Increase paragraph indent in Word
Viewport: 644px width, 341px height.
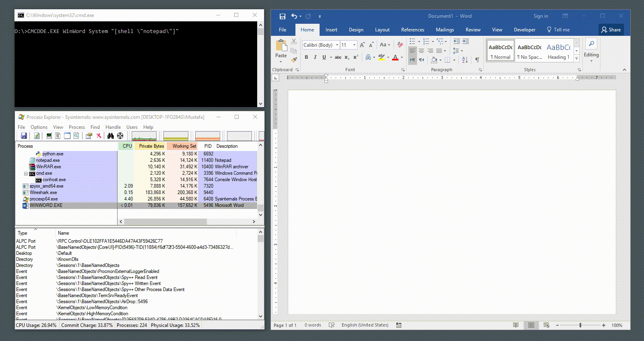pos(466,41)
